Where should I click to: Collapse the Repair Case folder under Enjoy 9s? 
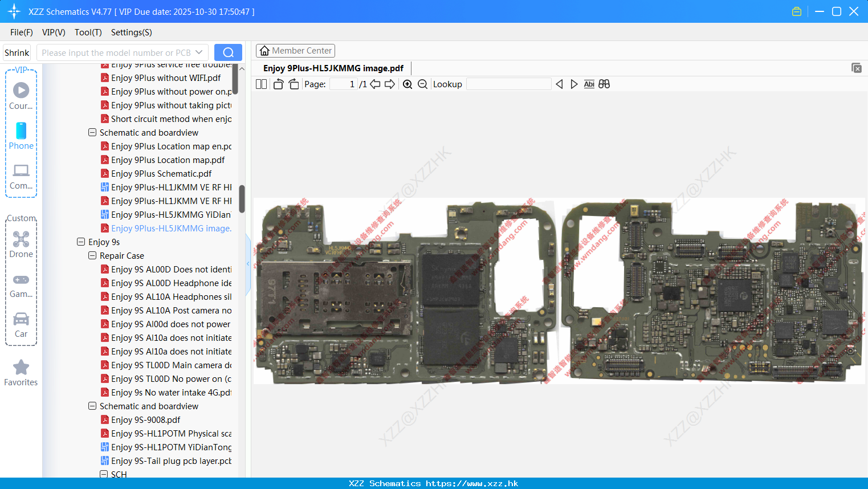click(92, 255)
